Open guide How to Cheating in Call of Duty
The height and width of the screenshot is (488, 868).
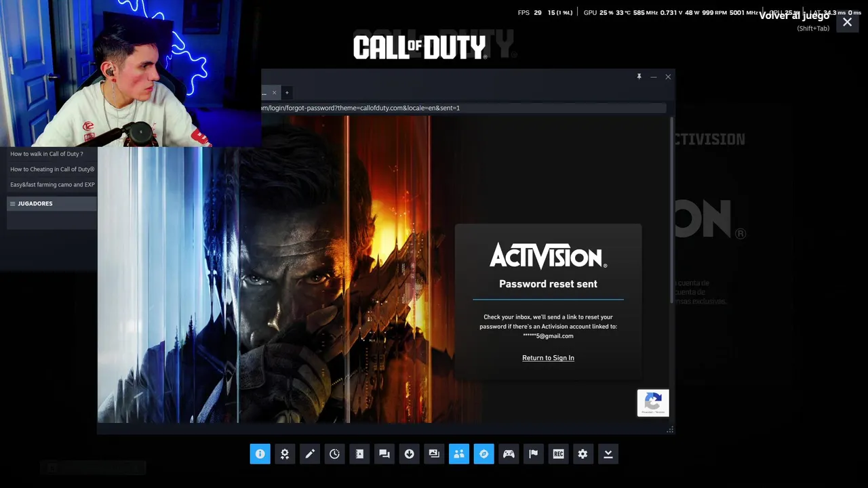tap(52, 169)
